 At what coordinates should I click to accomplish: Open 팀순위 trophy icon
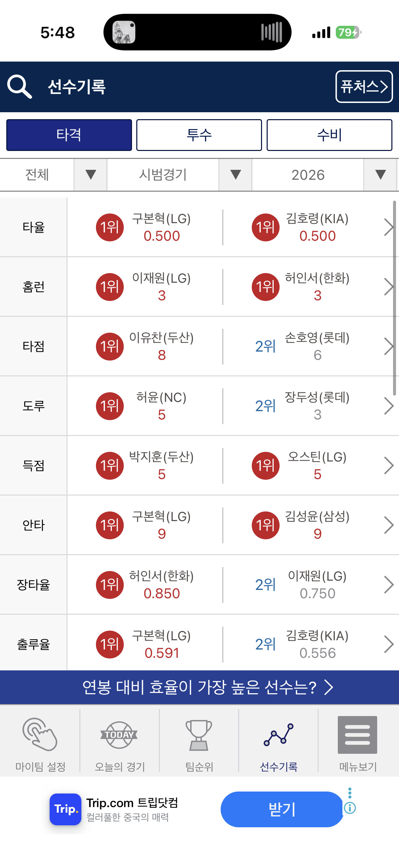click(199, 735)
